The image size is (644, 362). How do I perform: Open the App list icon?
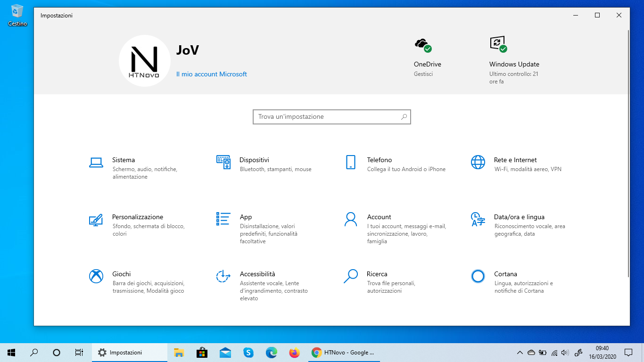(223, 219)
